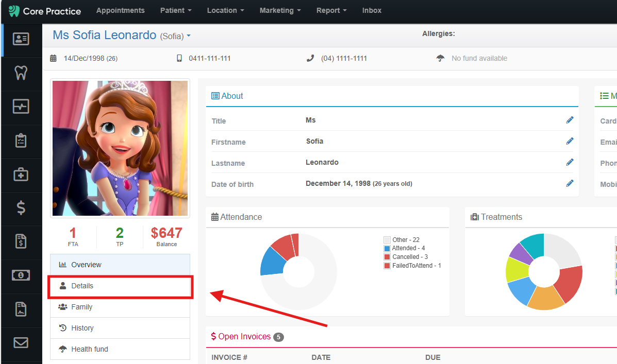
Task: Click the Allergies label
Action: pos(438,34)
